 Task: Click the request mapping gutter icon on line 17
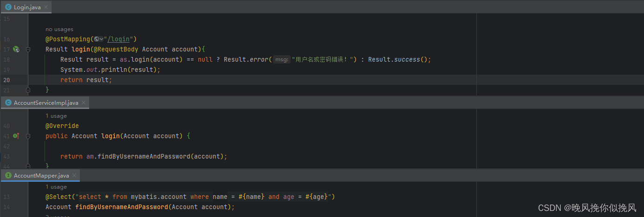click(x=16, y=49)
